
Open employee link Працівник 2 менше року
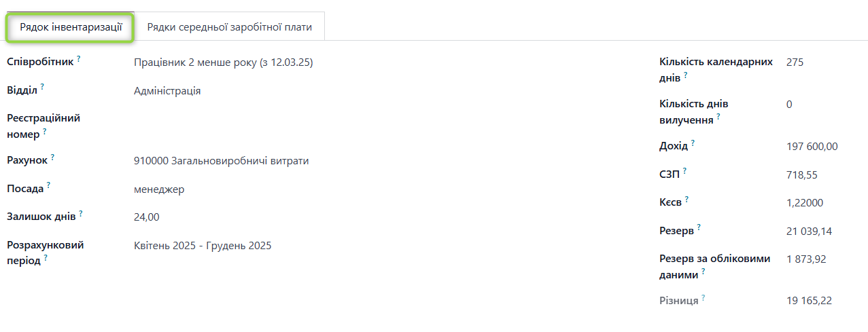pos(223,62)
